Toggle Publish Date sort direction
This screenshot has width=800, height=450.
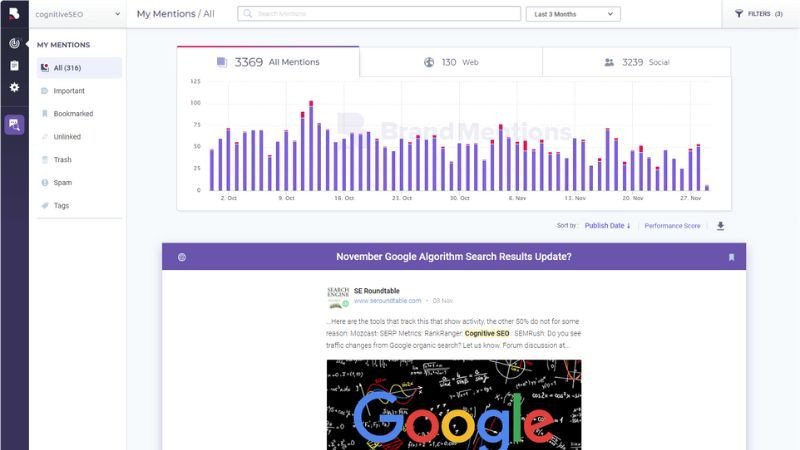tap(607, 226)
